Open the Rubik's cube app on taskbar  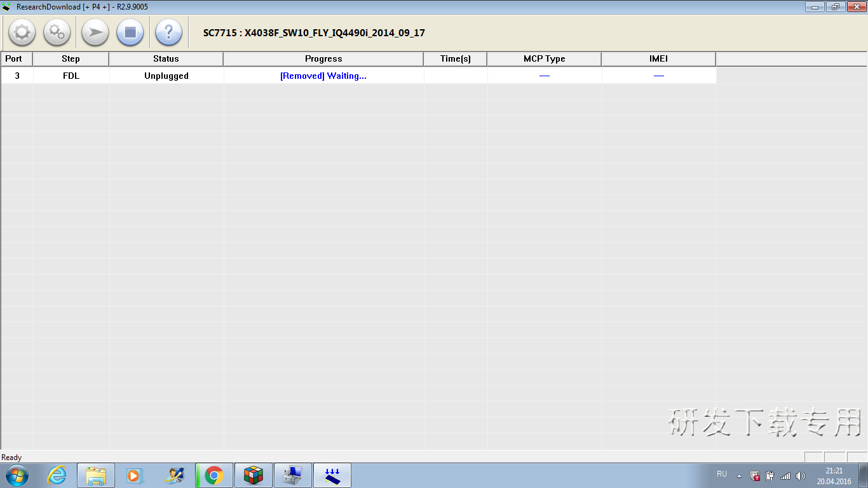[254, 475]
